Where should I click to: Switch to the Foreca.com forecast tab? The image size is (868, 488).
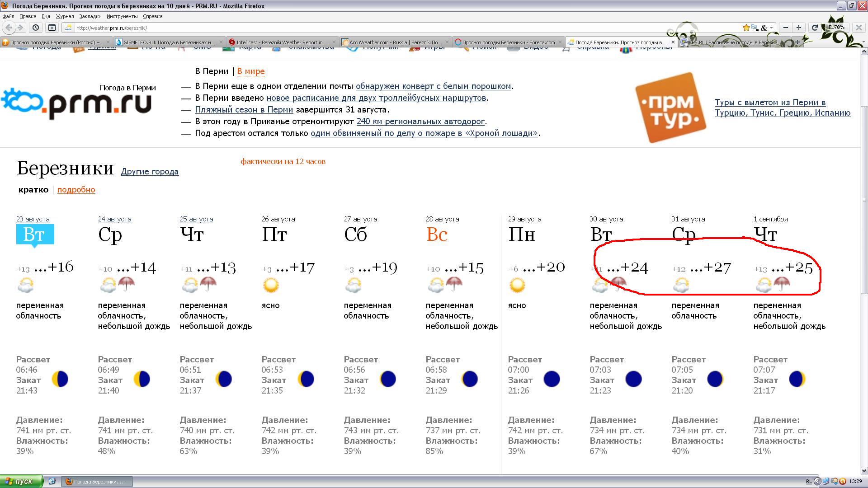pos(506,42)
